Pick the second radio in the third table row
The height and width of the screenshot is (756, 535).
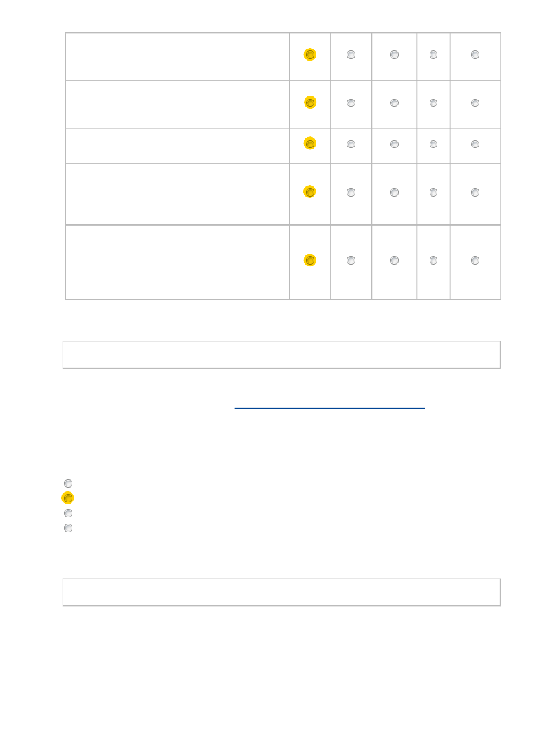coord(351,144)
